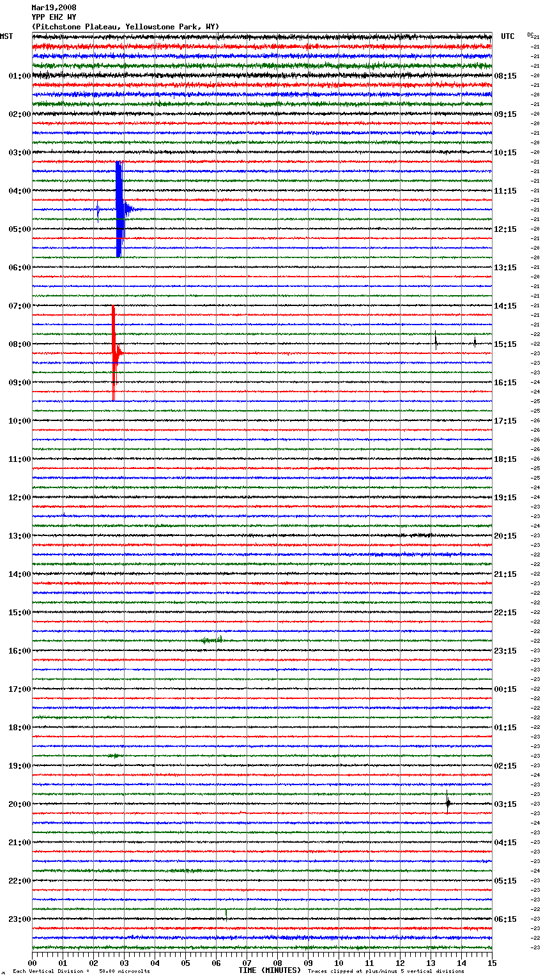Click the 05:00 MST time label
The height and width of the screenshot is (980, 543).
click(x=20, y=229)
